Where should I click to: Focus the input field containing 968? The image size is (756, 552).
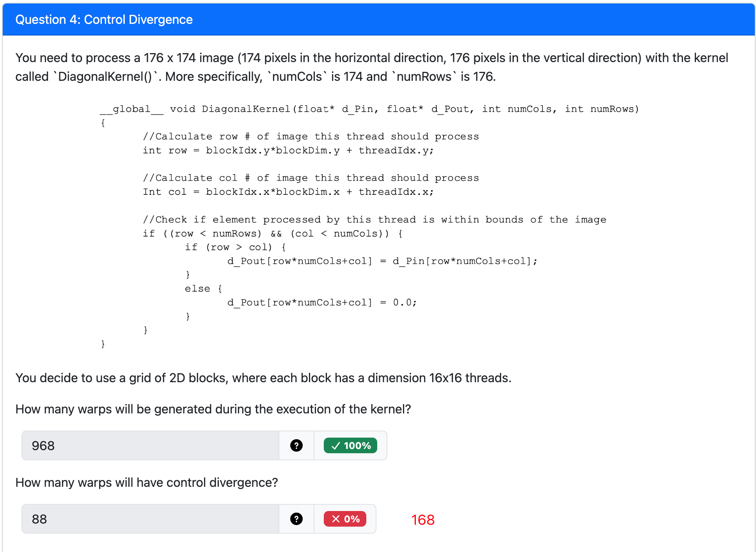pyautogui.click(x=150, y=445)
